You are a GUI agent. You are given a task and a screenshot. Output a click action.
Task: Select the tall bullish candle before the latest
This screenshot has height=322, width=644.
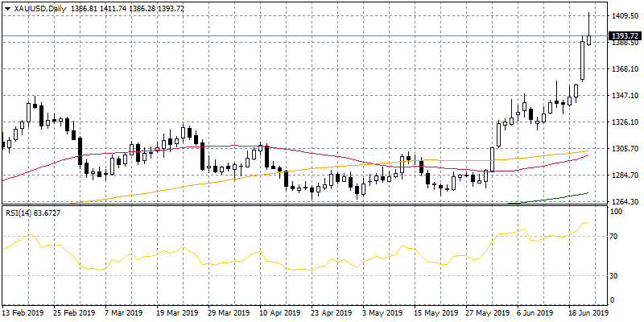582,60
